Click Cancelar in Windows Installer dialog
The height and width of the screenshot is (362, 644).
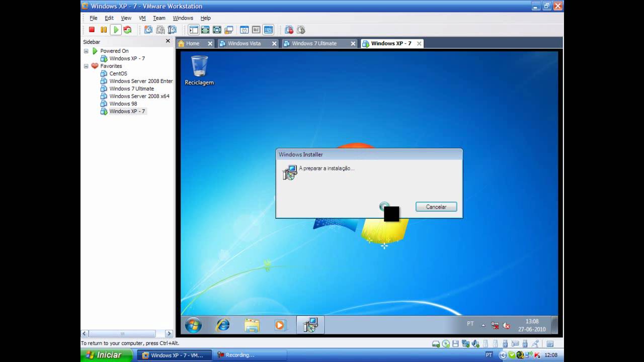coord(436,207)
